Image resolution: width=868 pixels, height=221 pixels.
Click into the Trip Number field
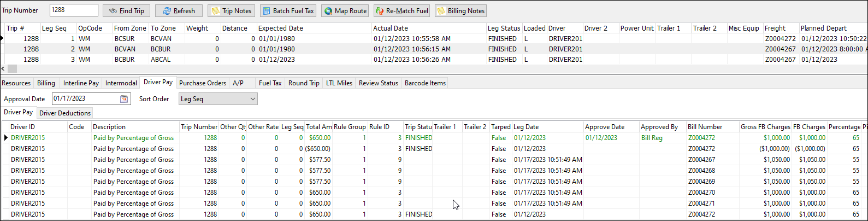point(74,10)
